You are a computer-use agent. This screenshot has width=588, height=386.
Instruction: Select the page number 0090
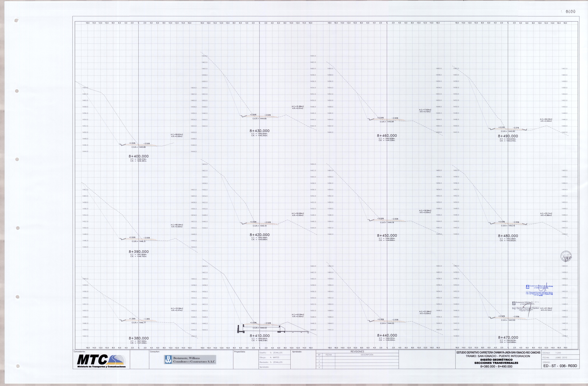click(x=570, y=12)
